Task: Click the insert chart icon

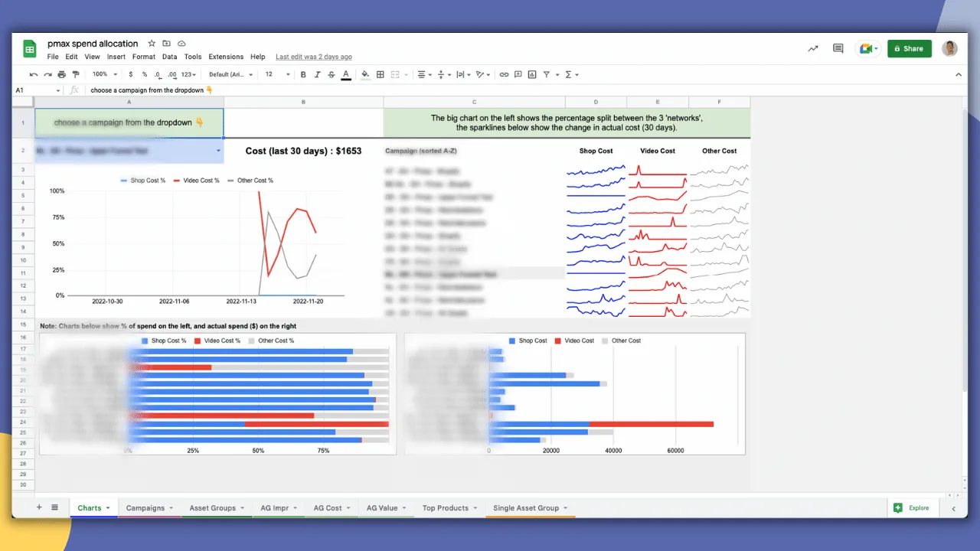Action: point(532,74)
